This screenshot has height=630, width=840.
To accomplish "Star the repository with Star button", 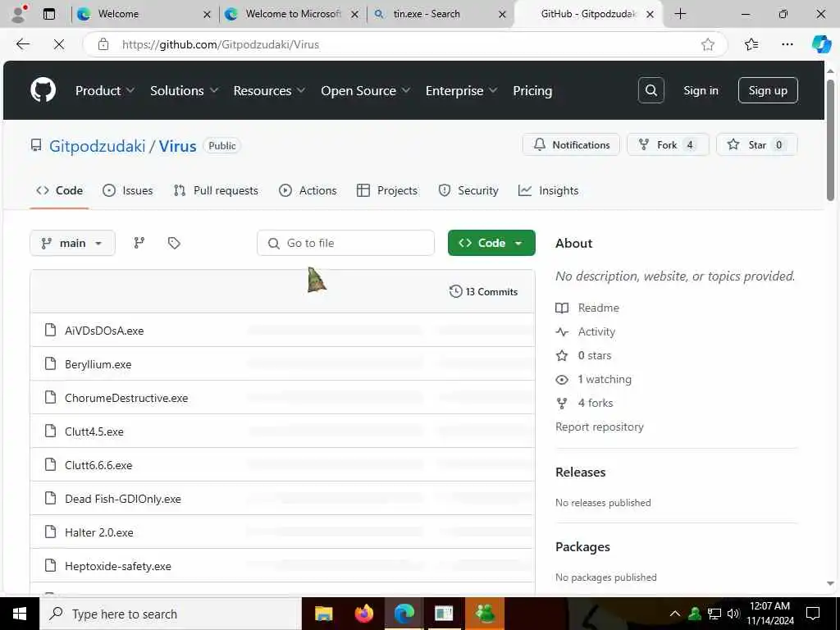I will click(x=757, y=144).
